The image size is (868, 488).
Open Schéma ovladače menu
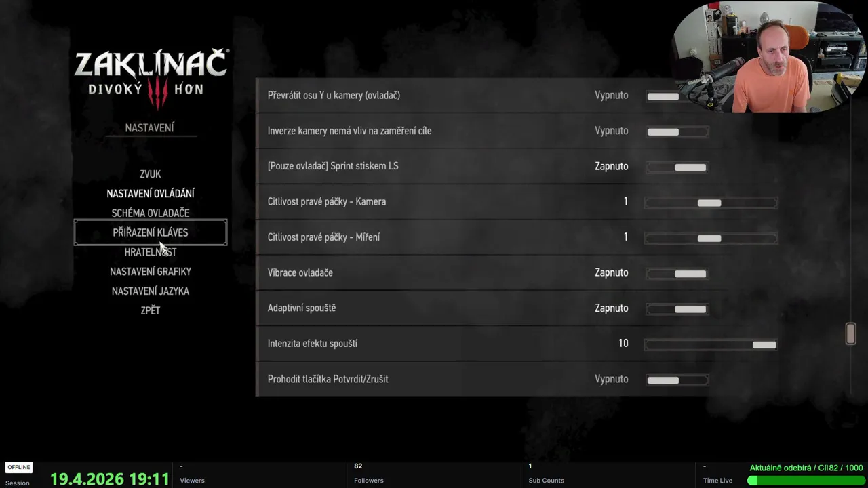click(151, 213)
